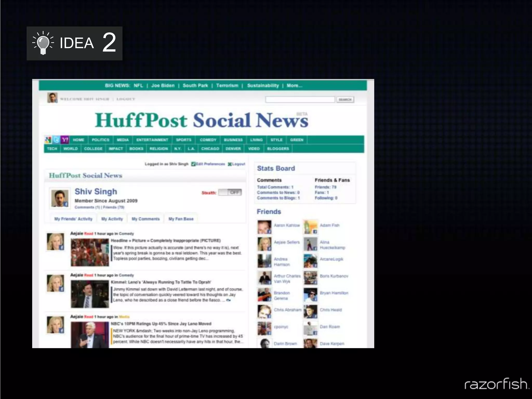Open the My Fan Base tab

coord(181,219)
